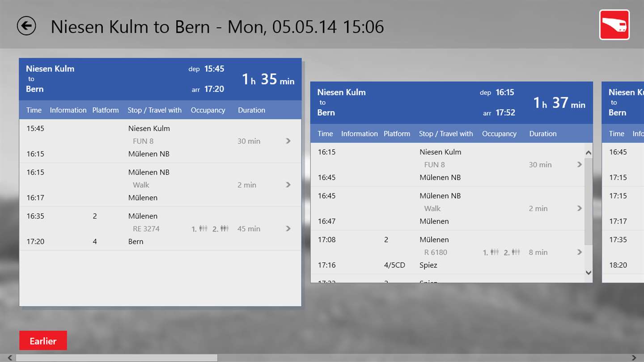Click '18:20' arrival time in third card

coord(618,265)
